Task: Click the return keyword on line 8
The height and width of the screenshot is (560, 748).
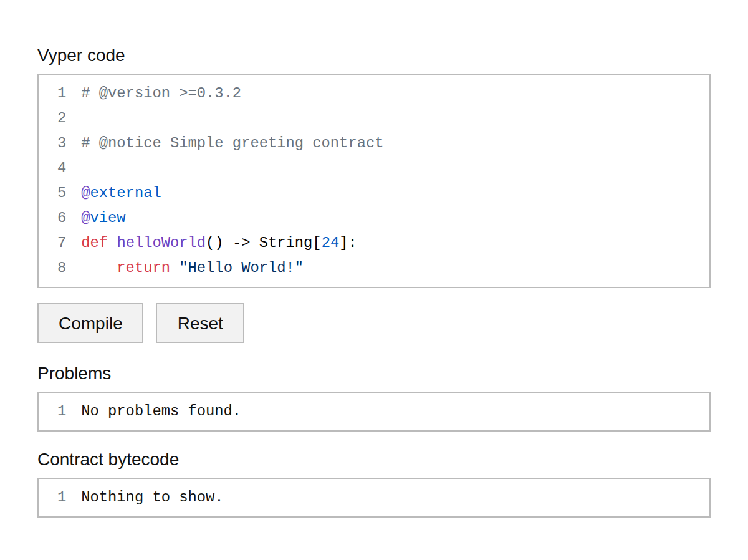Action: (143, 268)
